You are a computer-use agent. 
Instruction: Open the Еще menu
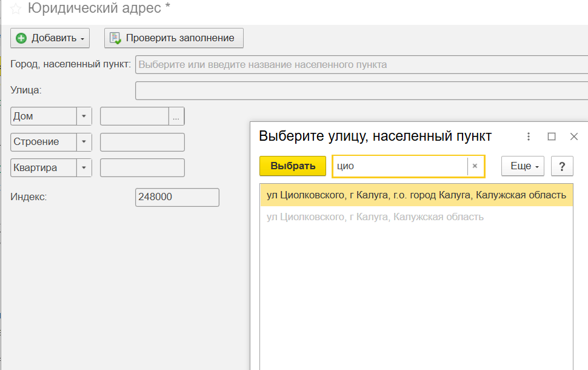[x=523, y=166]
